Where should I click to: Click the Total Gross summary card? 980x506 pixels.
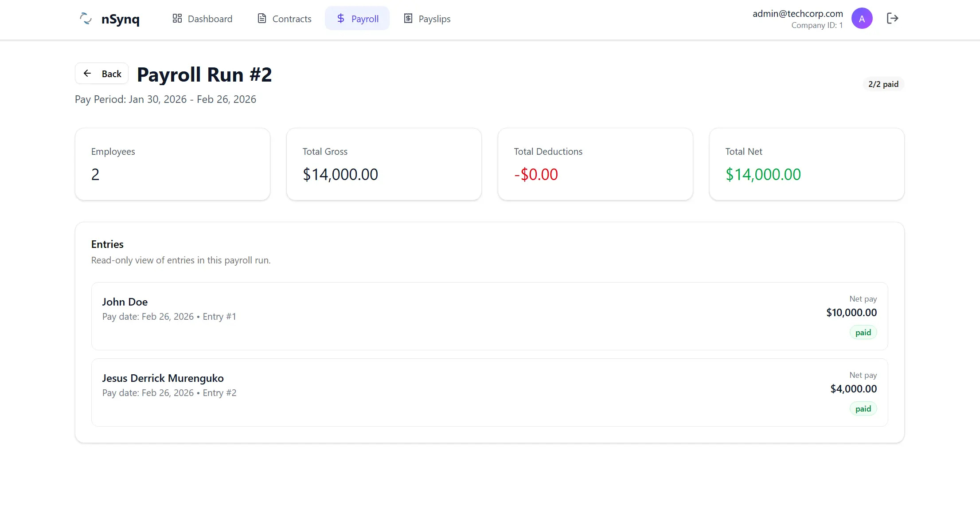click(384, 164)
